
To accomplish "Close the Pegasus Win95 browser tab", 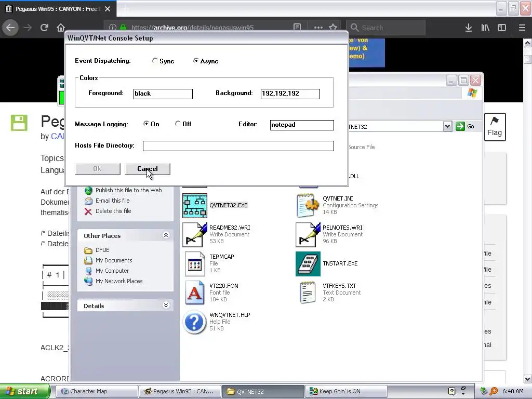I will pyautogui.click(x=108, y=9).
